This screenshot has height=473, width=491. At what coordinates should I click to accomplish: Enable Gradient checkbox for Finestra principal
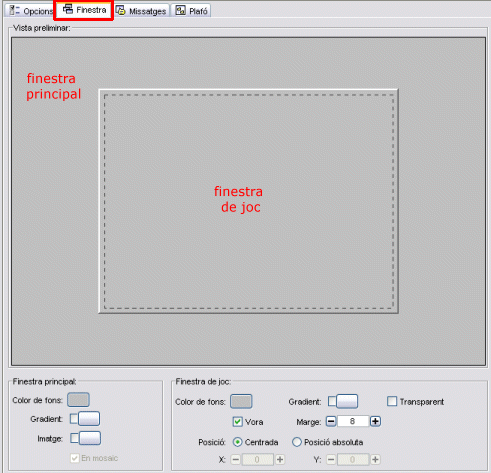74,419
